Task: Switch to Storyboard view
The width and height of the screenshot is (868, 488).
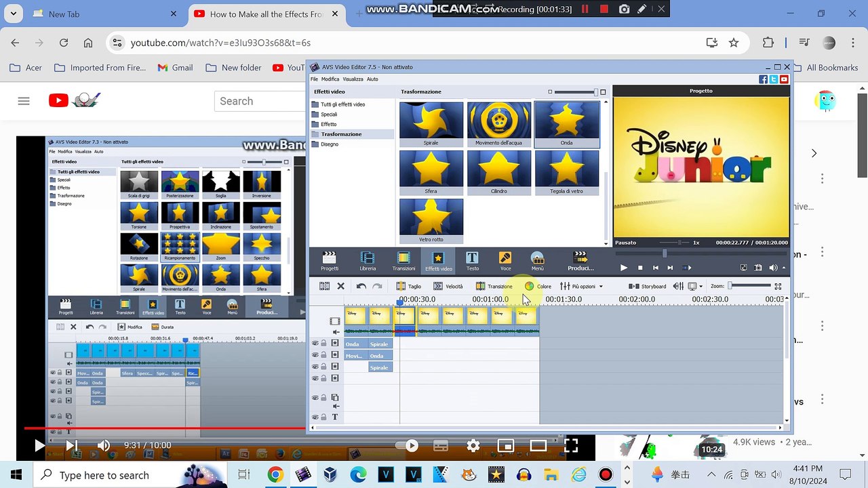Action: click(648, 286)
